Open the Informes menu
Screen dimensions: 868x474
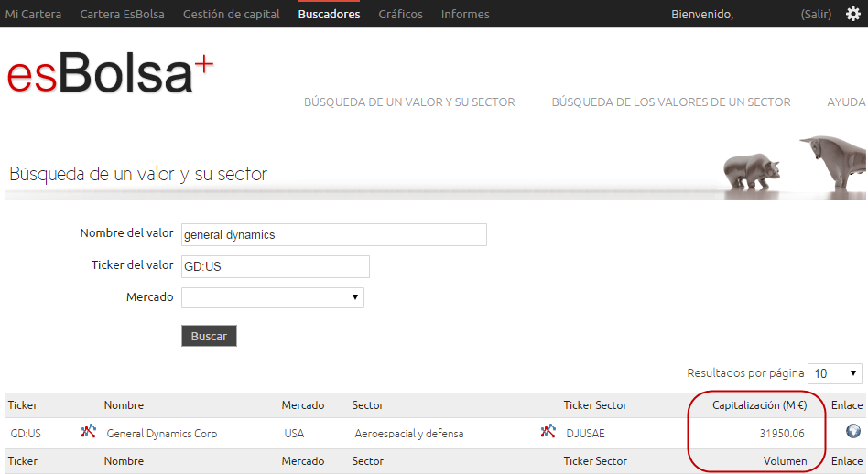[x=465, y=14]
